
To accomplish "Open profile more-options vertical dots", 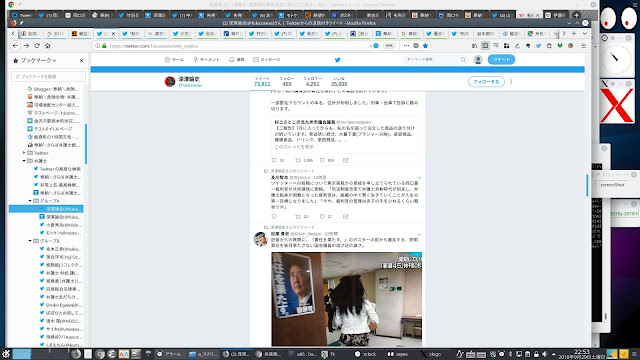I will 511,82.
